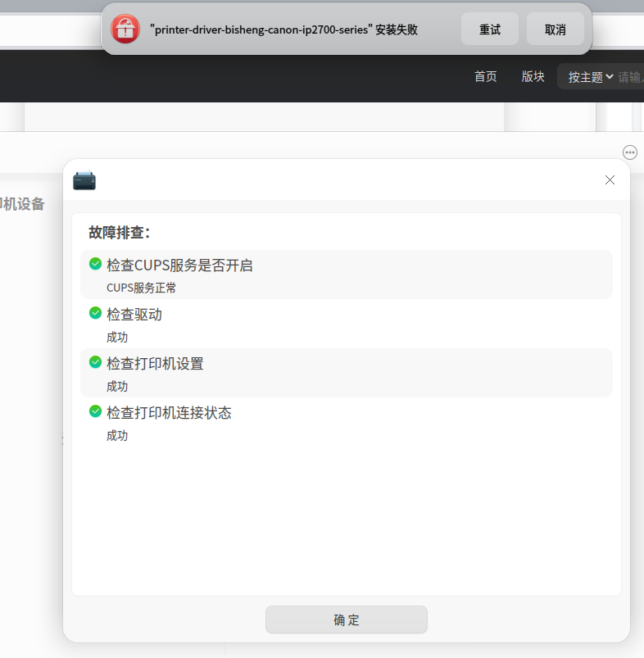Click the green check beside 检查CUPS服务是否开启
Image resolution: width=644 pixels, height=658 pixels.
pos(95,264)
